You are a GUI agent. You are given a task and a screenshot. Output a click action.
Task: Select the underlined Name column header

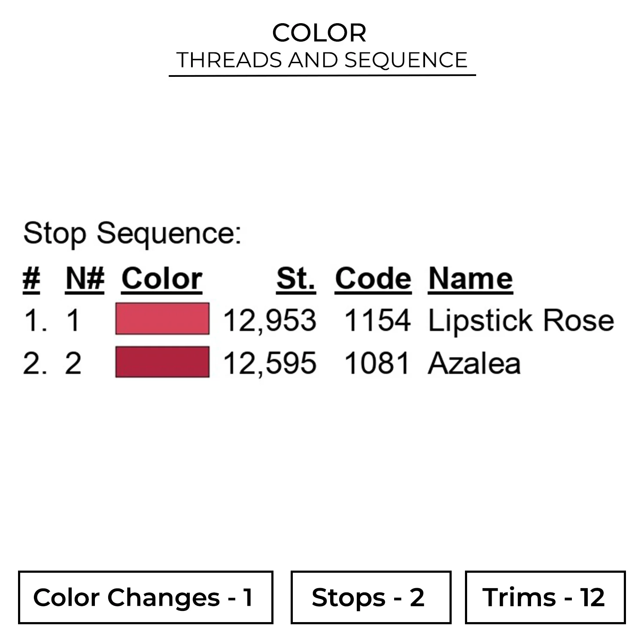tap(471, 279)
